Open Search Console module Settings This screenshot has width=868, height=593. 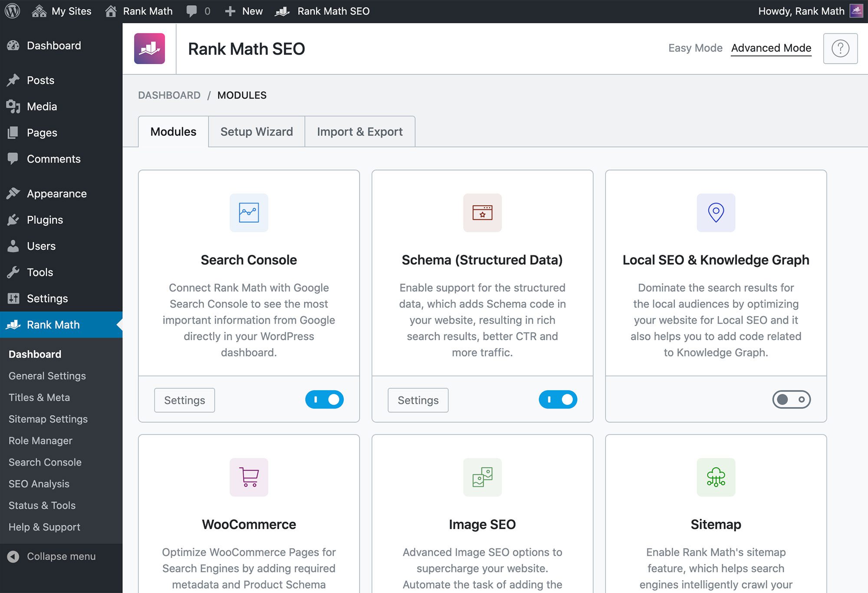click(185, 399)
